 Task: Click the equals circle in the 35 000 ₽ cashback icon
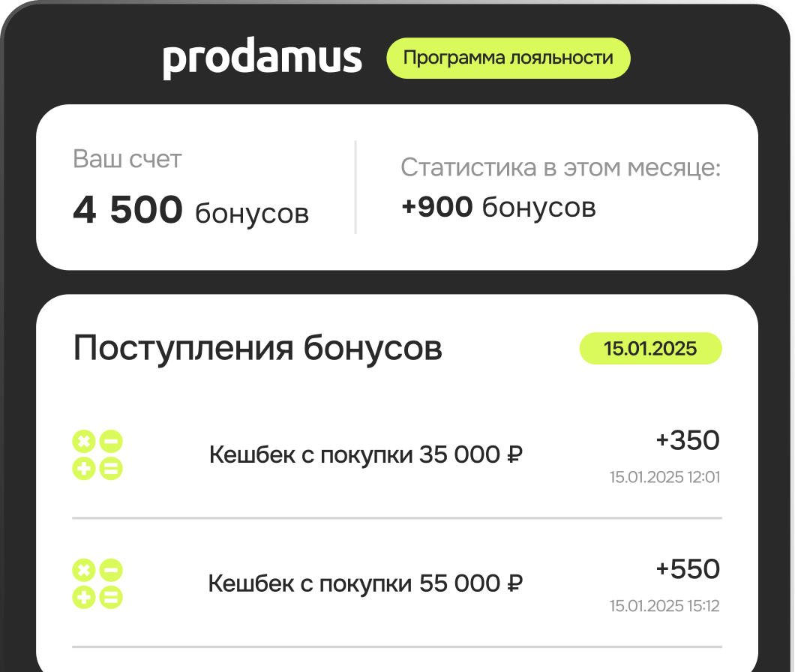(111, 469)
